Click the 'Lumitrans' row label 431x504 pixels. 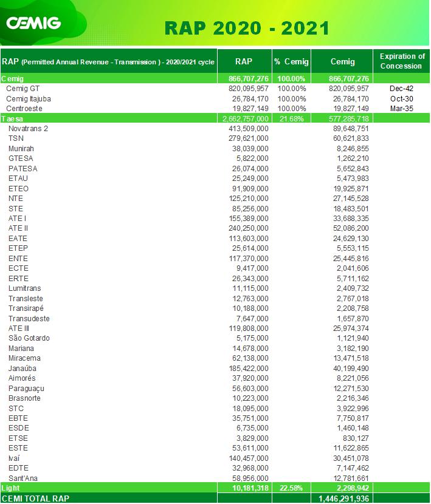click(24, 288)
